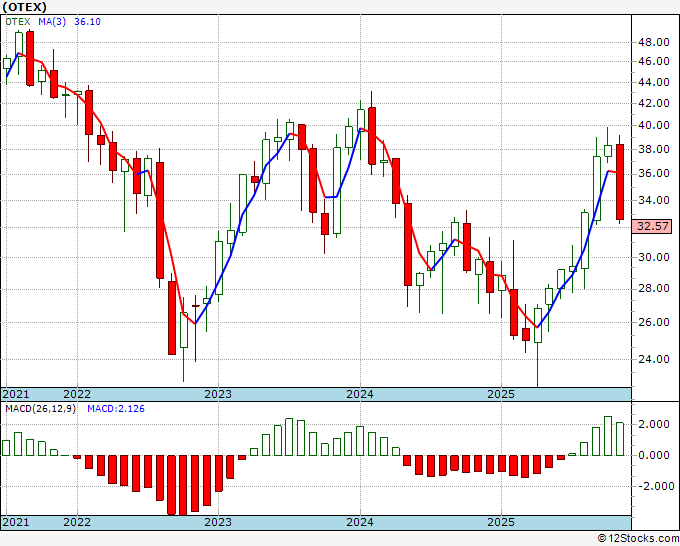Click the (OTEX) chart title
680x546 pixels.
pos(24,7)
